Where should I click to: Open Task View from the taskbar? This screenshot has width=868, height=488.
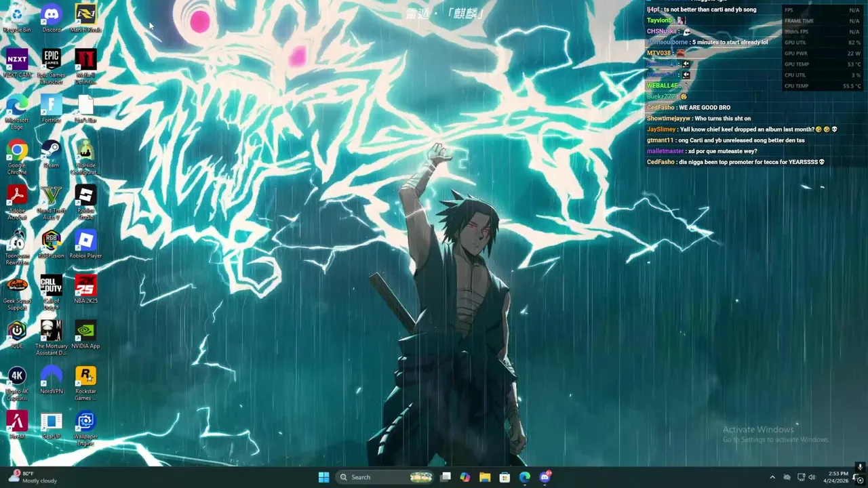(x=446, y=477)
